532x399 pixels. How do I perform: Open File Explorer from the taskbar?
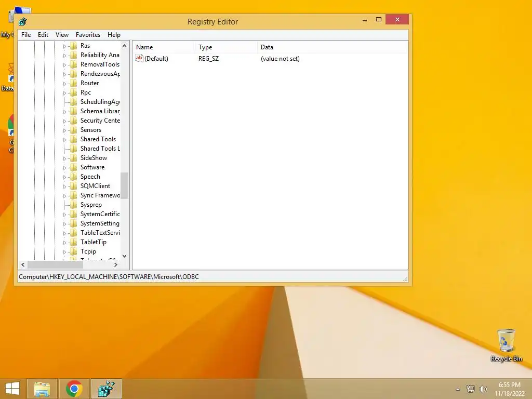(x=42, y=389)
